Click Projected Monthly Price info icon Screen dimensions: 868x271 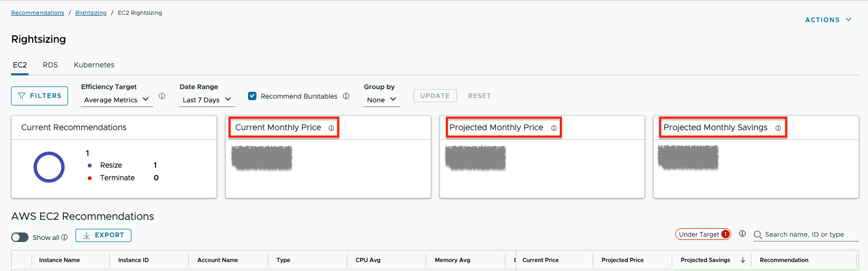coord(554,128)
